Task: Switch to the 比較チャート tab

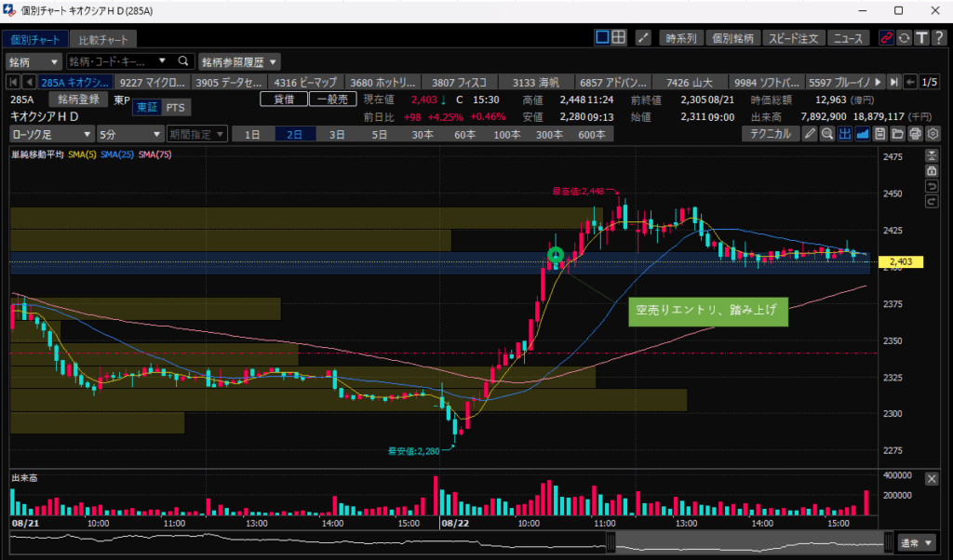Action: click(106, 39)
